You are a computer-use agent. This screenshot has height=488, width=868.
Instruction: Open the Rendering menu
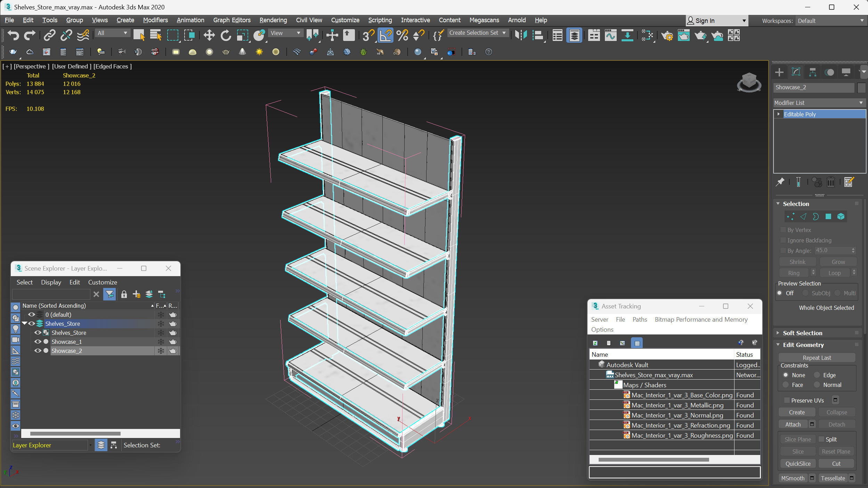[x=273, y=20]
